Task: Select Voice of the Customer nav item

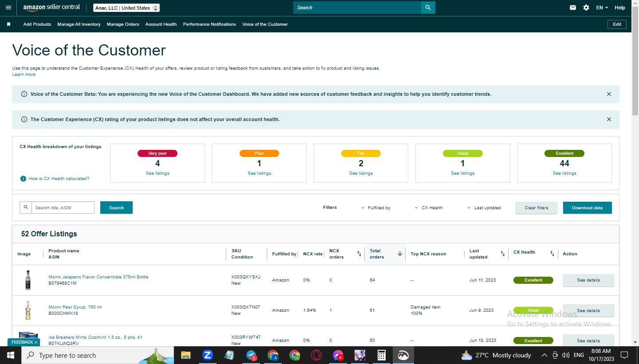Action: pyautogui.click(x=265, y=24)
